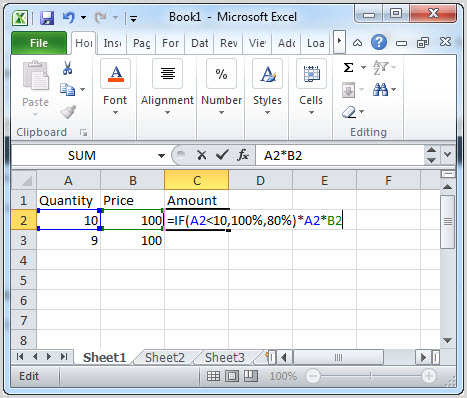
Task: Click the Quantity header cell A1
Action: coord(68,200)
